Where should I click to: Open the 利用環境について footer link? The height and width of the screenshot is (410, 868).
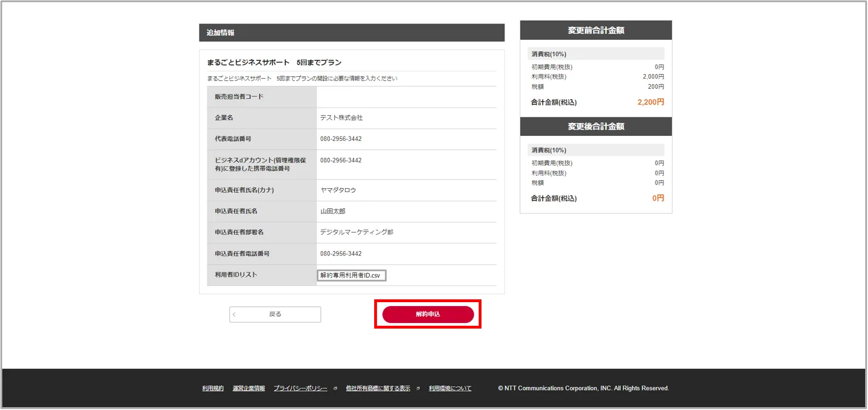click(x=450, y=389)
